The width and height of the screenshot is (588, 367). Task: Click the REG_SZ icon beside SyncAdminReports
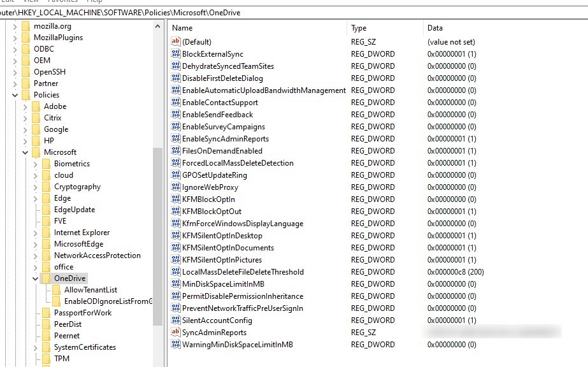click(176, 333)
